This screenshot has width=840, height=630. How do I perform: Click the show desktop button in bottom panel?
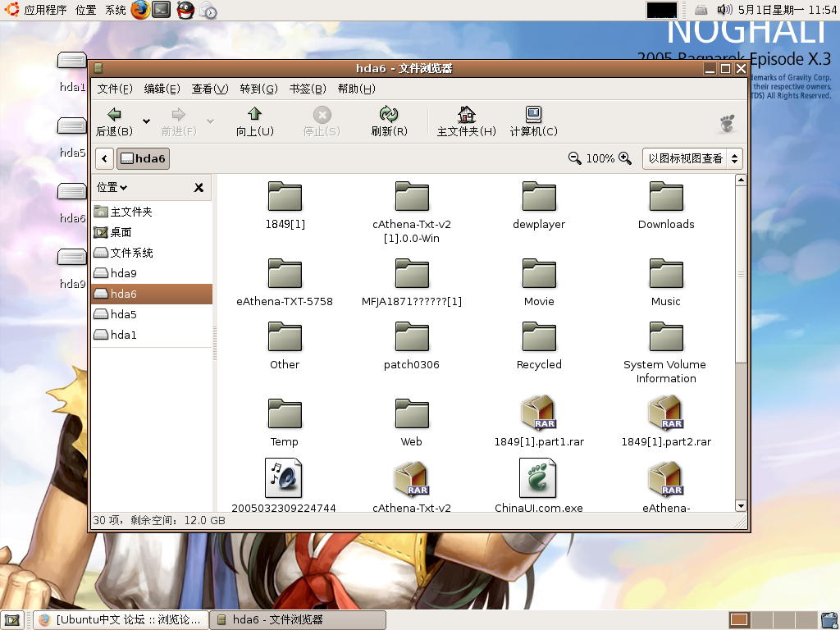point(12,620)
